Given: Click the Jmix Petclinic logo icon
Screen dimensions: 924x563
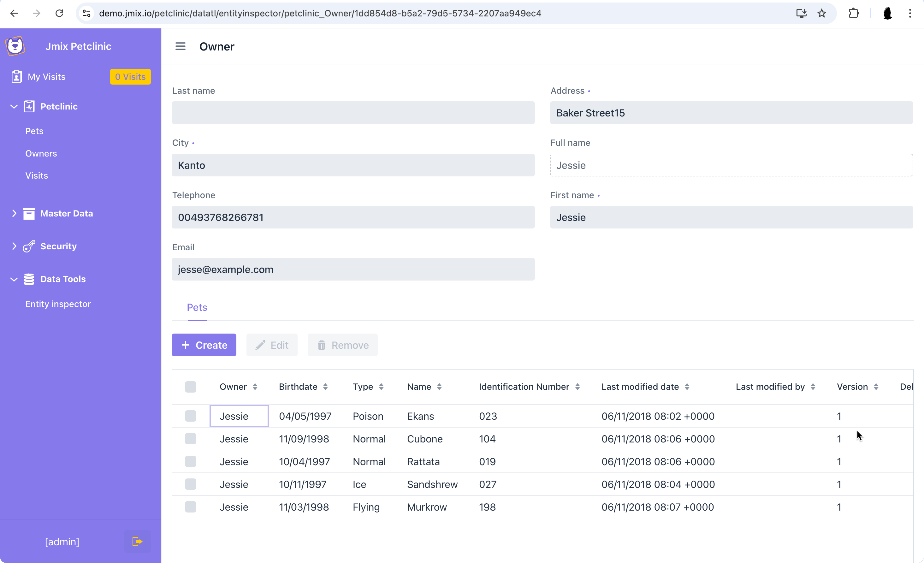Looking at the screenshot, I should [15, 46].
